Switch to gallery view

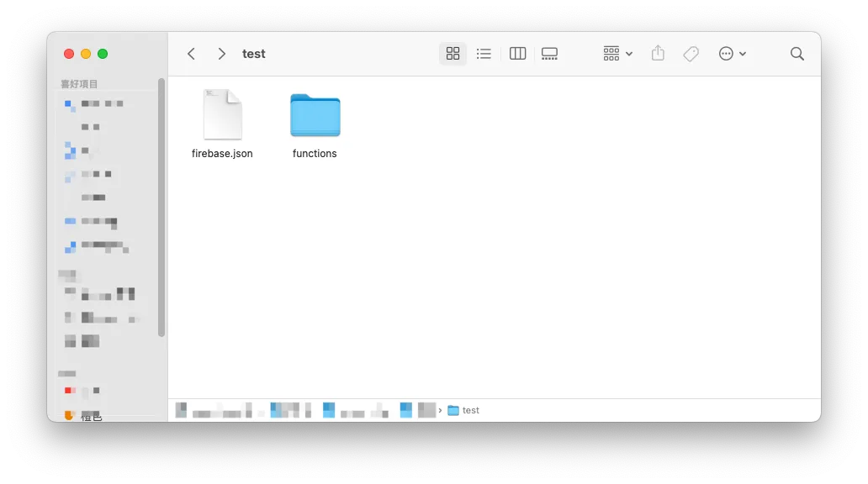(x=549, y=54)
